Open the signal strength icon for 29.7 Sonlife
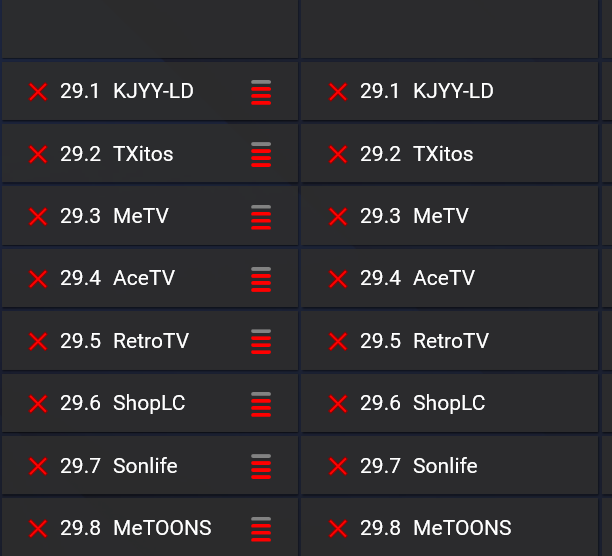The height and width of the screenshot is (556, 612). (261, 466)
